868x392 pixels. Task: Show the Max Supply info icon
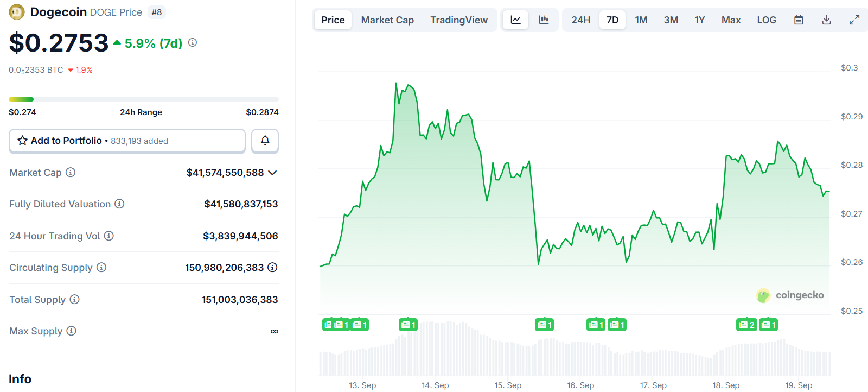(x=72, y=331)
